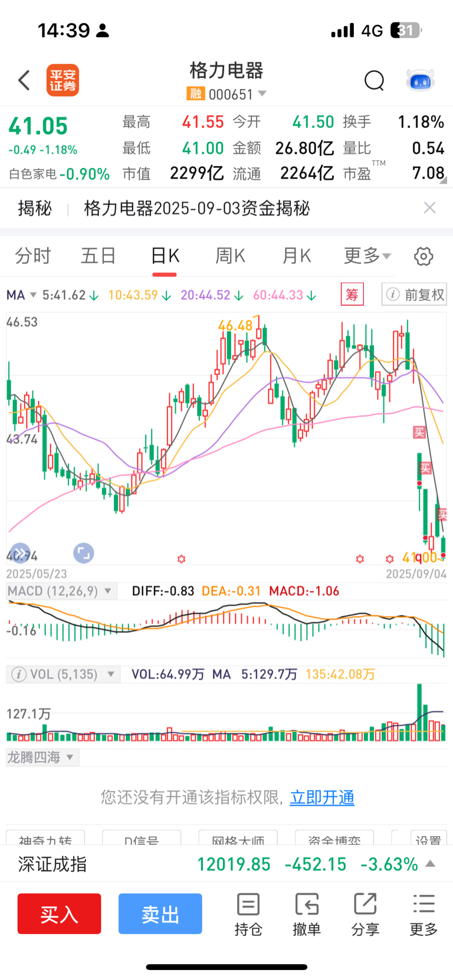Viewport: 453px width, 980px height.
Task: Tap the 市盈 7.08 value
Action: click(x=428, y=173)
